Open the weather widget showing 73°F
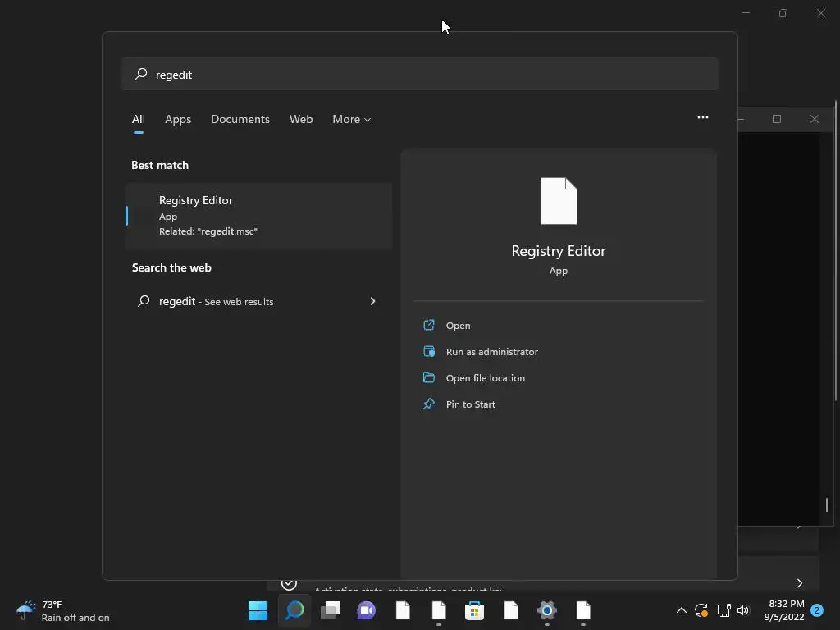The image size is (840, 630). click(x=62, y=610)
